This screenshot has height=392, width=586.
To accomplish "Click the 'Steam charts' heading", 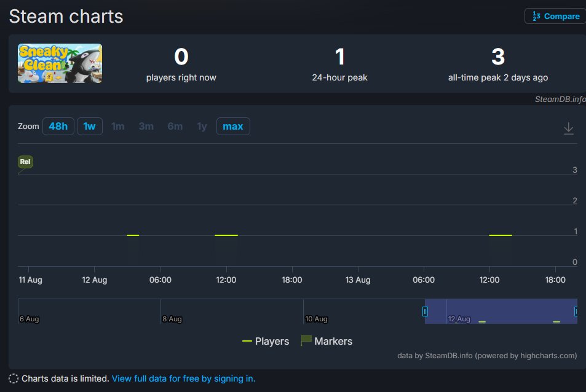I will pos(66,17).
